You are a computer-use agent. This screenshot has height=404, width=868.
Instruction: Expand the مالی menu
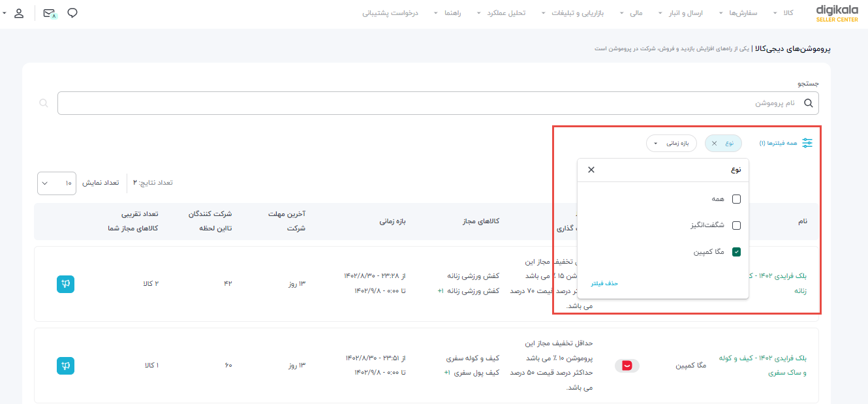(631, 13)
